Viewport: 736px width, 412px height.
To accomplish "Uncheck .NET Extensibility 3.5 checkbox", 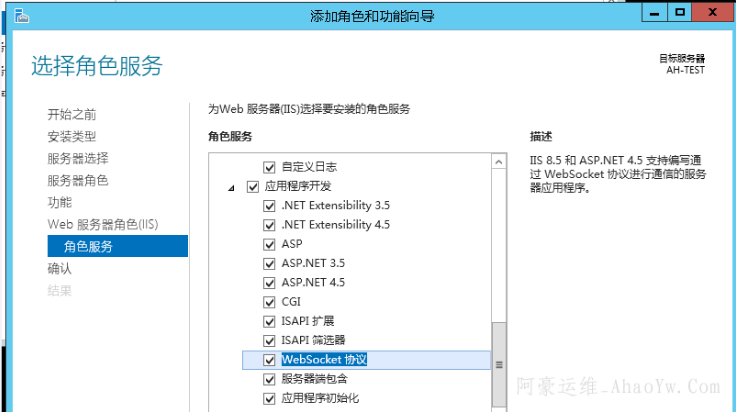I will (x=268, y=205).
